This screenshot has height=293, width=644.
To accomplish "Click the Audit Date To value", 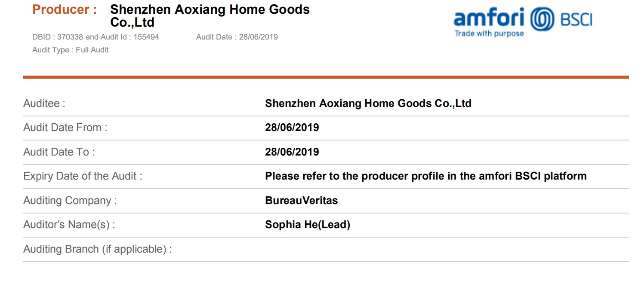I will point(292,152).
